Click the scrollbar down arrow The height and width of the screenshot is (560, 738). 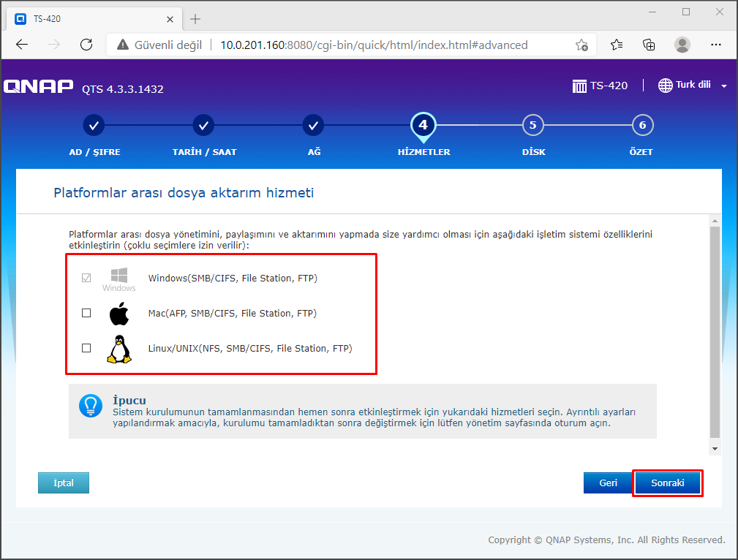(715, 448)
